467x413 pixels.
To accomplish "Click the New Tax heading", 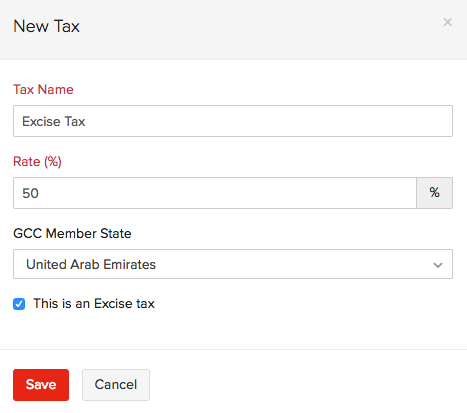I will [x=47, y=26].
